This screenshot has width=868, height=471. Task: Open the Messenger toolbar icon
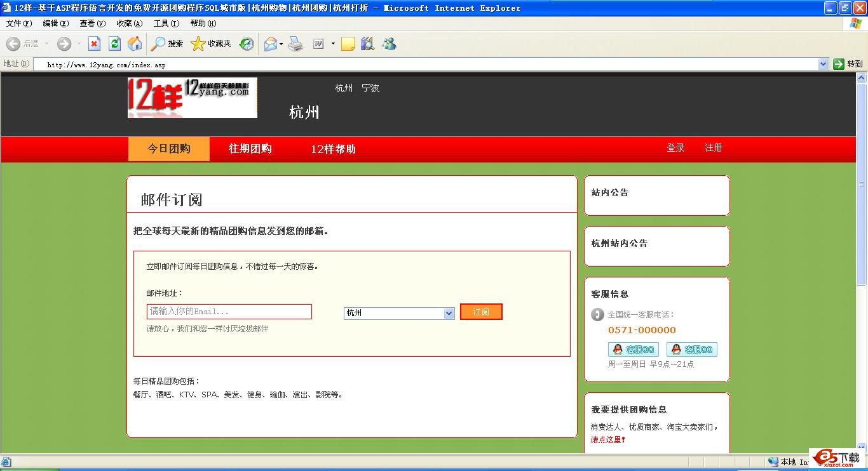pos(389,44)
